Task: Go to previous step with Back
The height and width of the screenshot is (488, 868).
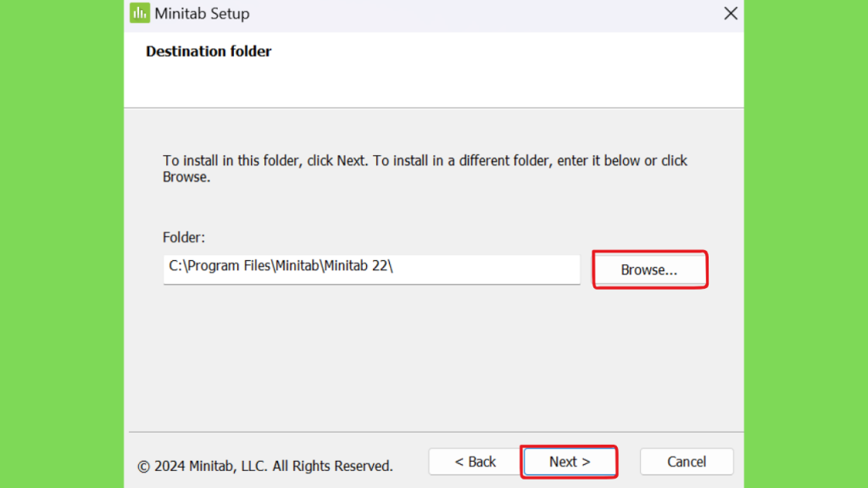Action: tap(475, 462)
